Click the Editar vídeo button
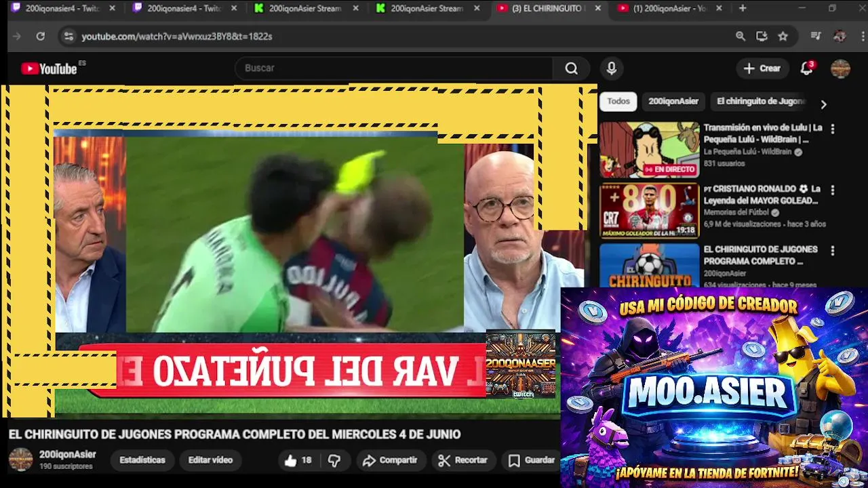 [210, 460]
